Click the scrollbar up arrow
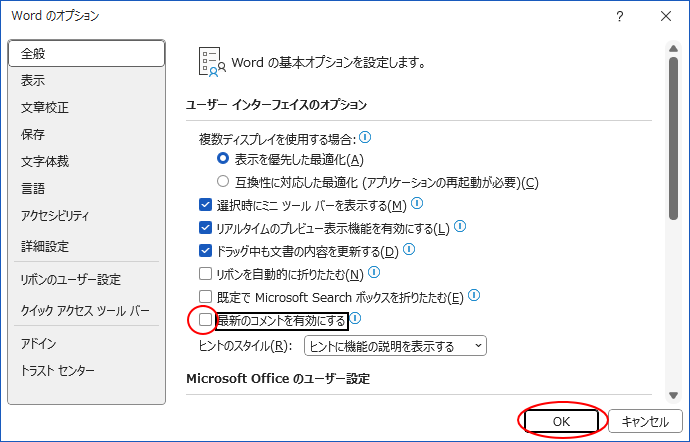This screenshot has width=690, height=442. click(673, 48)
